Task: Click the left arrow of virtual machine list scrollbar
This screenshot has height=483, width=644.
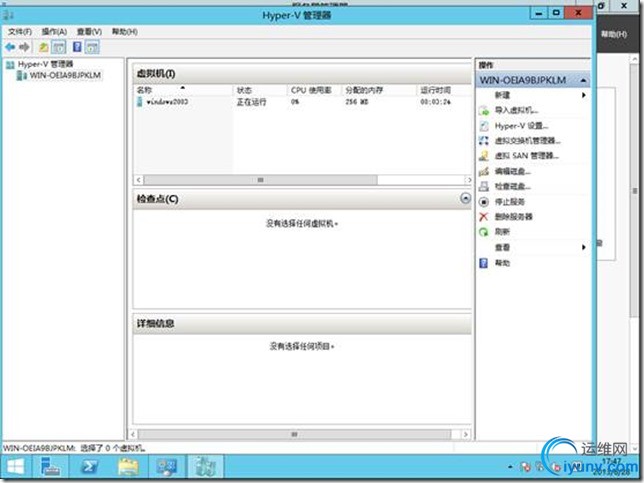Action: click(139, 180)
